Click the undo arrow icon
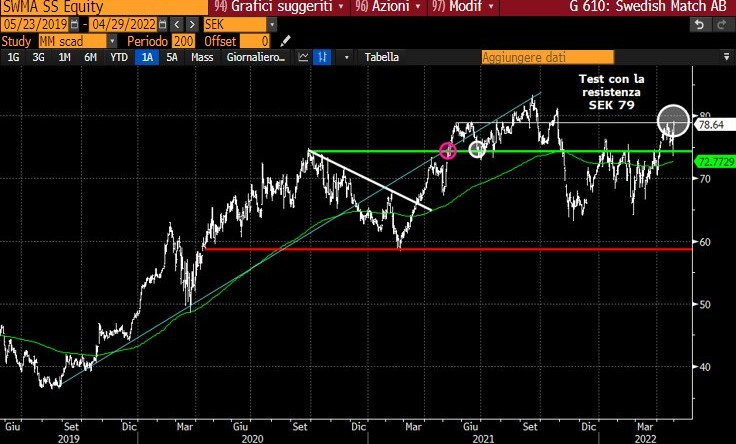The width and height of the screenshot is (736, 444). point(699,25)
